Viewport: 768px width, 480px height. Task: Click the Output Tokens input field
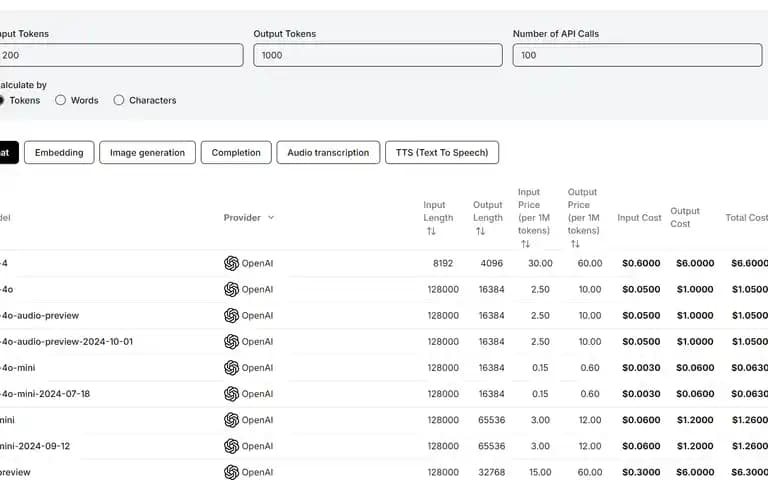(378, 55)
